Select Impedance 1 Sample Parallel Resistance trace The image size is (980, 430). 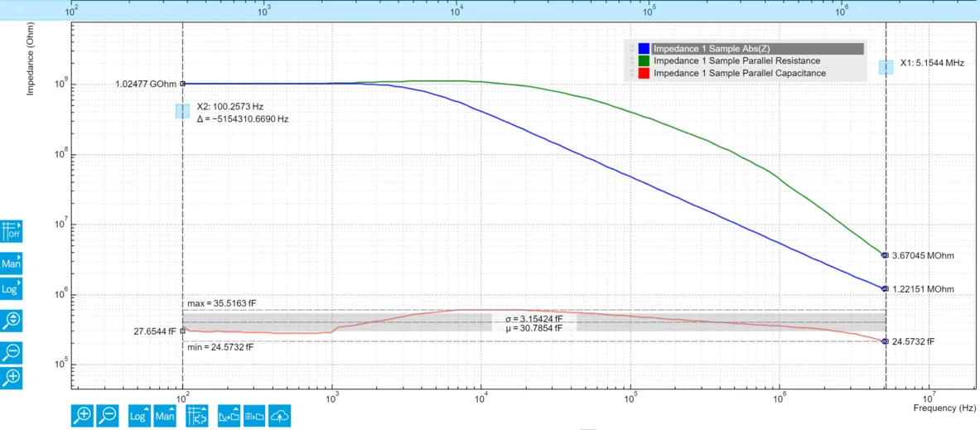737,60
